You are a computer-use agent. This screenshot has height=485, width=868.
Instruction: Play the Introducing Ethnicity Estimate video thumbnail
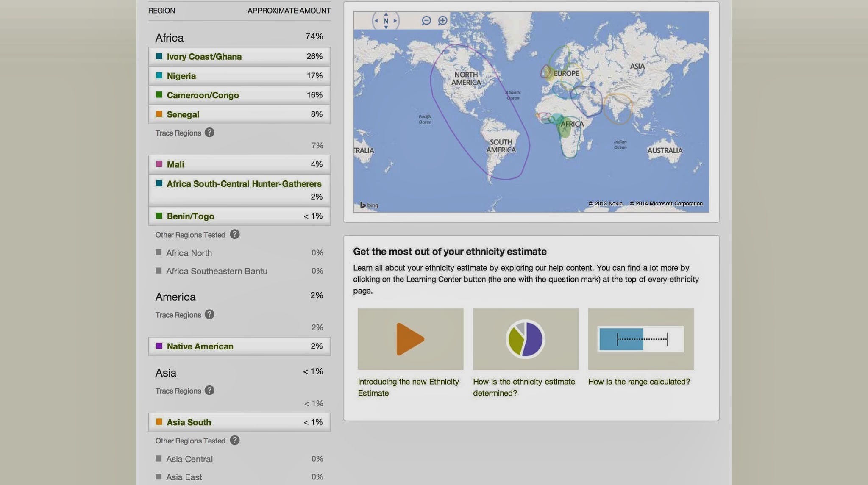click(410, 339)
